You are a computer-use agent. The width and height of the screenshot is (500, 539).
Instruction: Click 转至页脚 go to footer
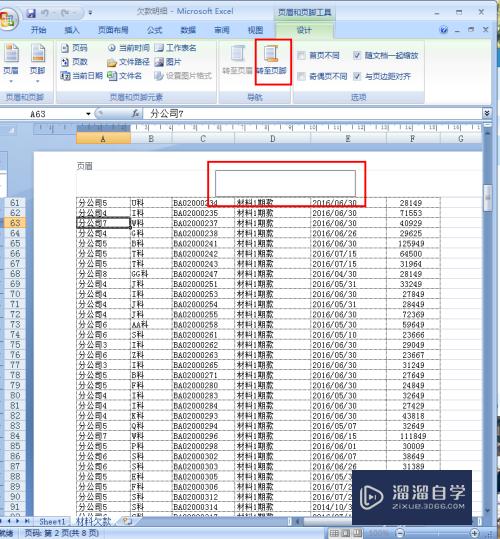tap(272, 60)
